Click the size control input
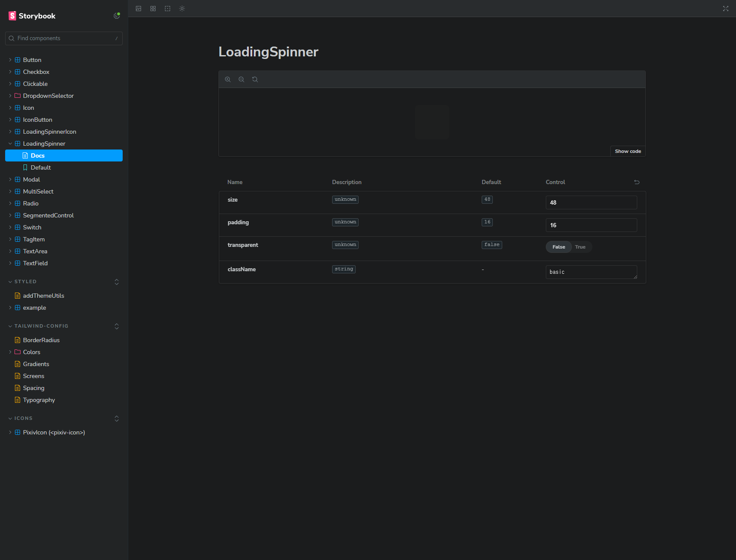This screenshot has height=560, width=736. 591,202
